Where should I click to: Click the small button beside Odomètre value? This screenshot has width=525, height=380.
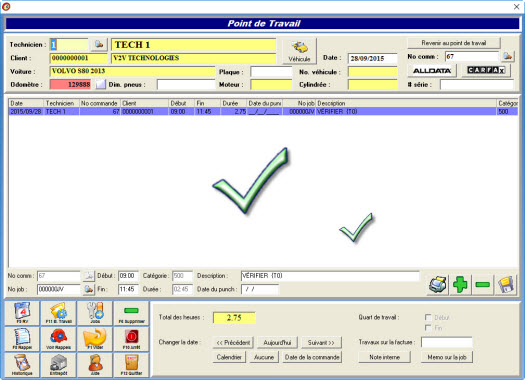(100, 84)
